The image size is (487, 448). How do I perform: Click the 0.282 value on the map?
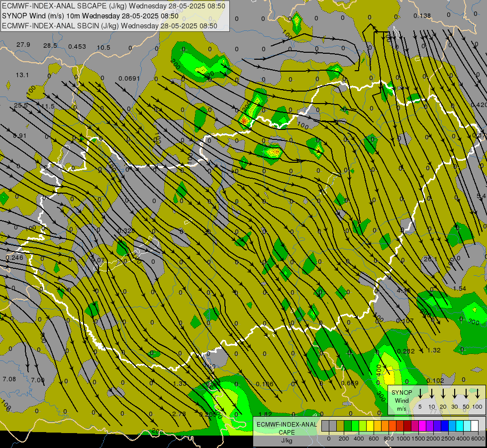coord(406,351)
